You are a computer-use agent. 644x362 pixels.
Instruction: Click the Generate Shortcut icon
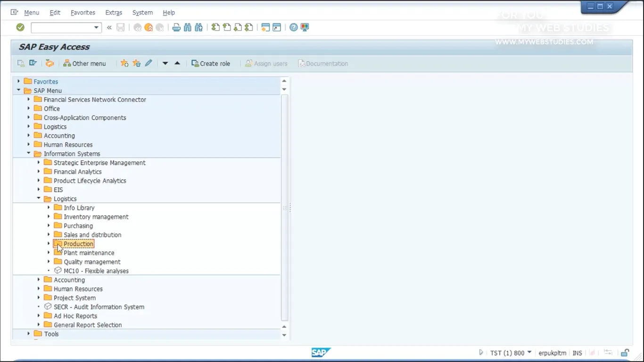(x=277, y=27)
